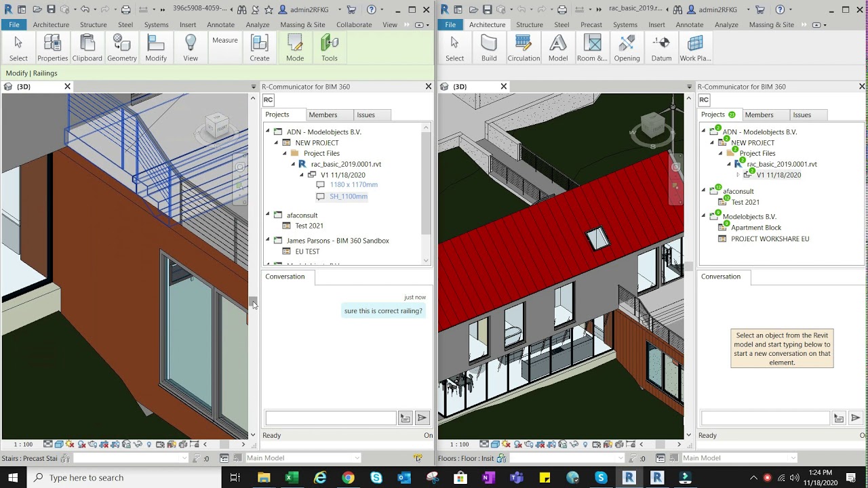Collapse V1 11/18/2020 node in left tree
Viewport: 868px width, 488px height.
tap(302, 175)
